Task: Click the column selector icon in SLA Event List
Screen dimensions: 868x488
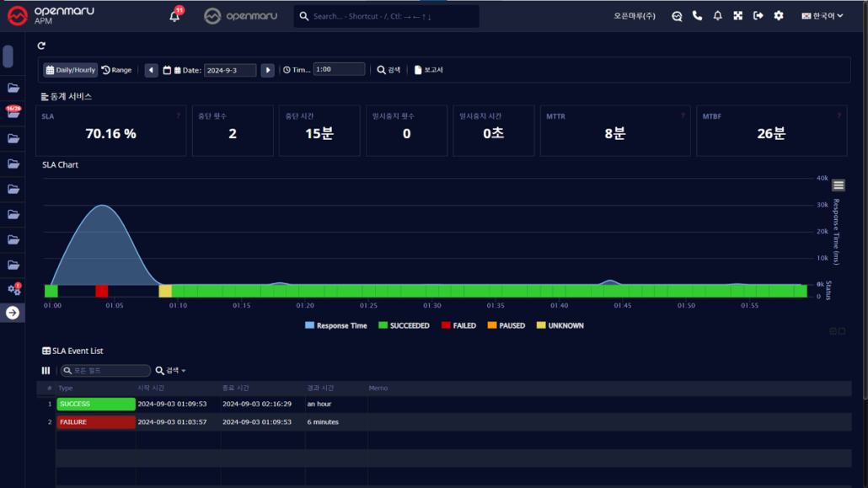Action: [x=46, y=371]
